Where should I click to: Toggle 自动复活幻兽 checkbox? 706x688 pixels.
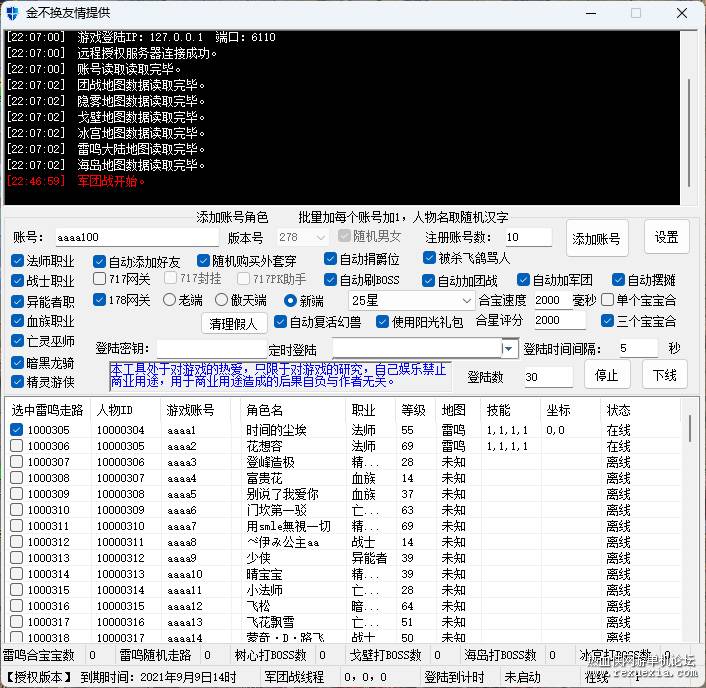tap(280, 322)
